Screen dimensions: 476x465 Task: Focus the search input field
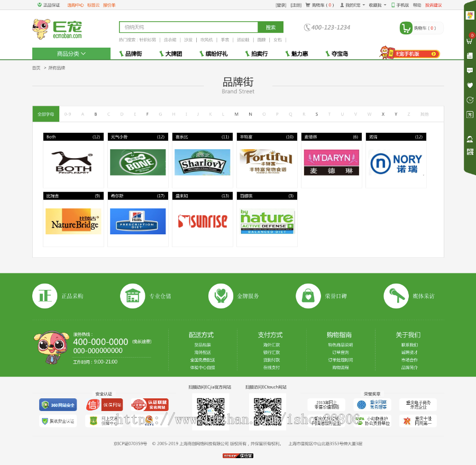[188, 27]
